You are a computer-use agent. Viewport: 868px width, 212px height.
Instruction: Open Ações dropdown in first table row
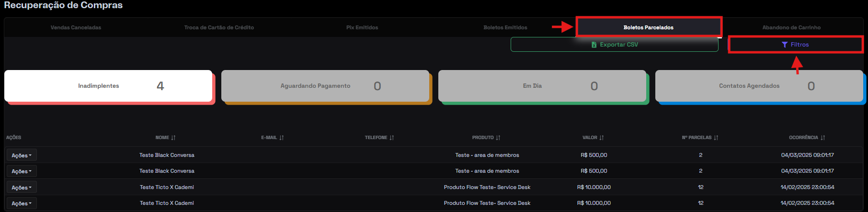[22, 155]
